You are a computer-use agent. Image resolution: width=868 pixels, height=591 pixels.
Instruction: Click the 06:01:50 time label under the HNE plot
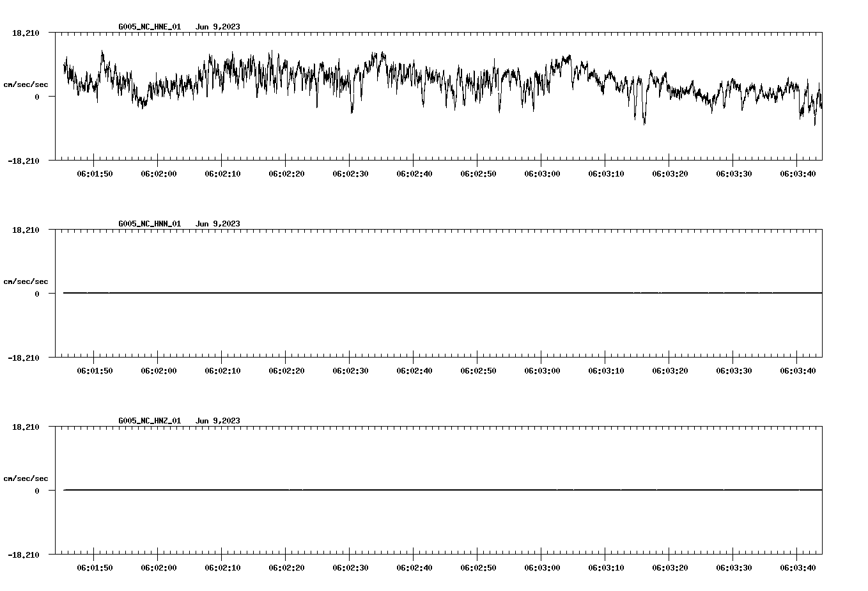95,174
